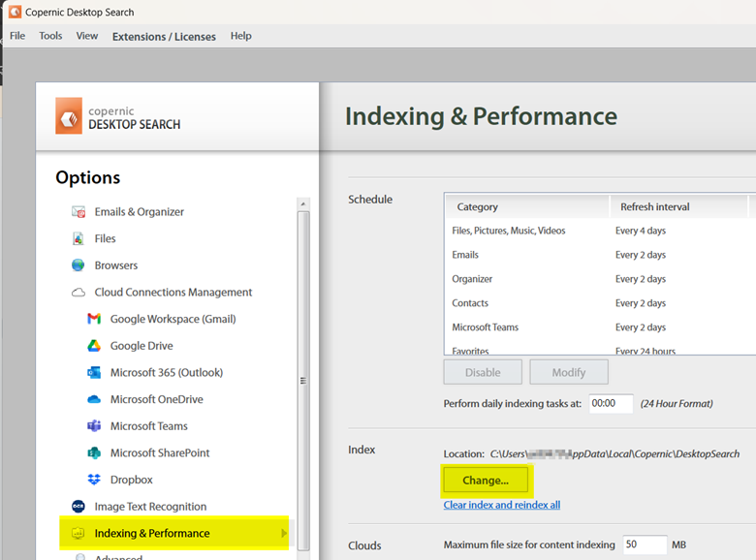756x560 pixels.
Task: Click the Dropbox icon
Action: 94,480
